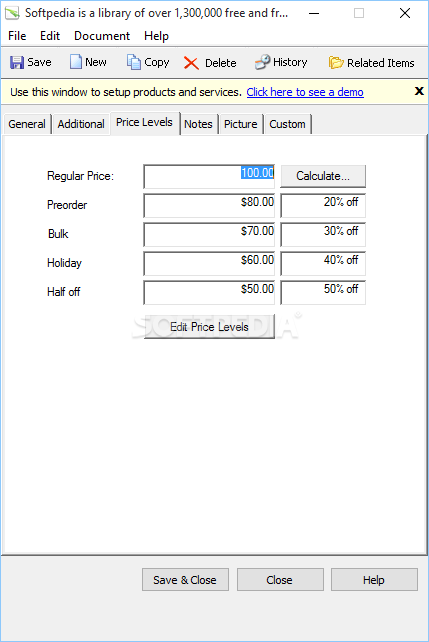429x642 pixels.
Task: Switch to the Picture tab
Action: pyautogui.click(x=241, y=124)
